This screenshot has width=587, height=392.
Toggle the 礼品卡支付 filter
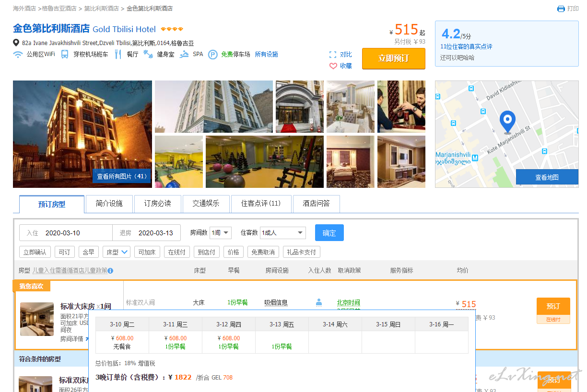tap(302, 252)
